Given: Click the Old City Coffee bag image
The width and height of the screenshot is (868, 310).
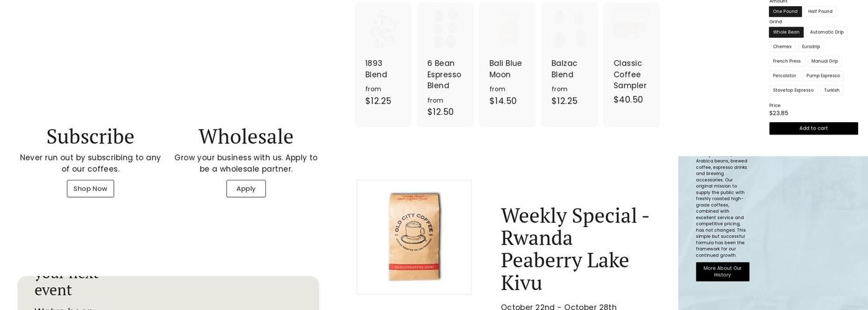Looking at the screenshot, I should coord(414,237).
